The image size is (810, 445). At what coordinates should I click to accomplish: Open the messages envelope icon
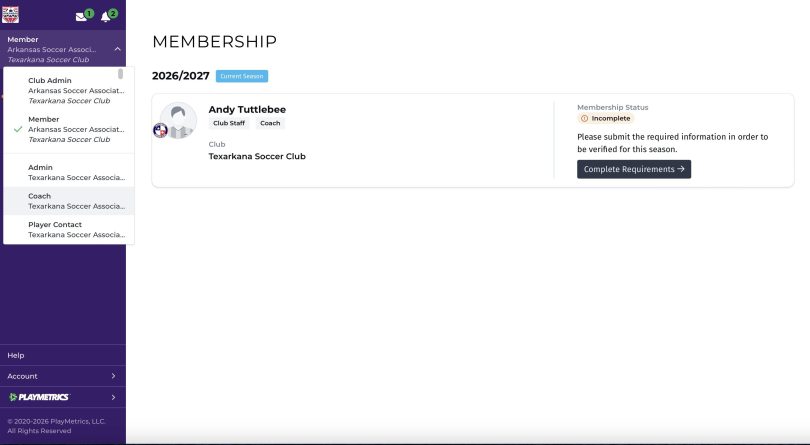pos(81,17)
